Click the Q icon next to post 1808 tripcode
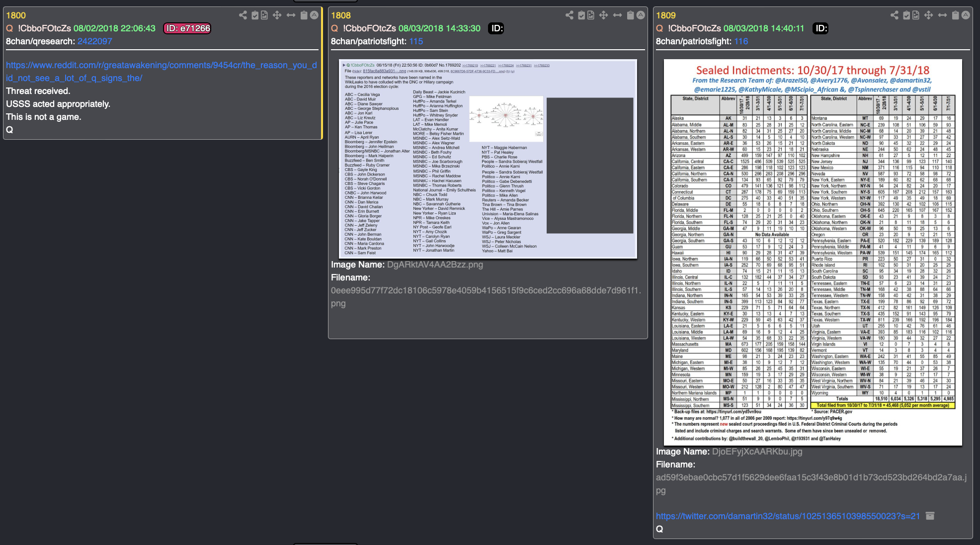Screen dimensions: 980x545 (x=334, y=28)
